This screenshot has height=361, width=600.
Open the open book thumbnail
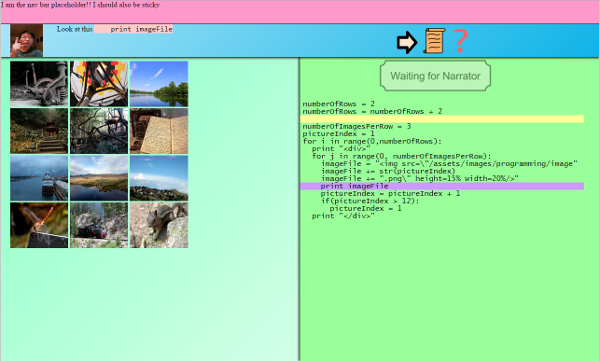coord(159,131)
